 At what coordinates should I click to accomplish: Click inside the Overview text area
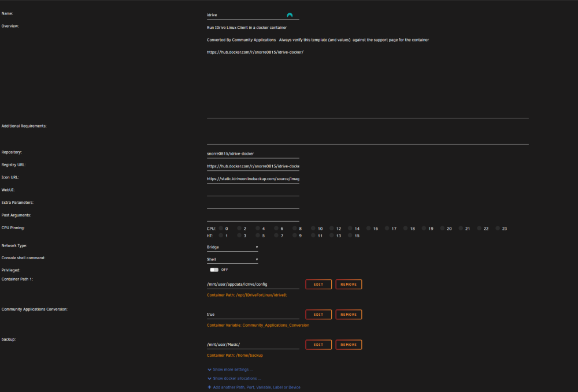click(368, 70)
